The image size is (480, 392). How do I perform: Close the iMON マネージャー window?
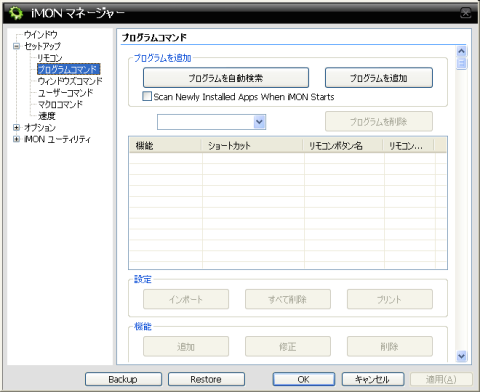[x=466, y=13]
